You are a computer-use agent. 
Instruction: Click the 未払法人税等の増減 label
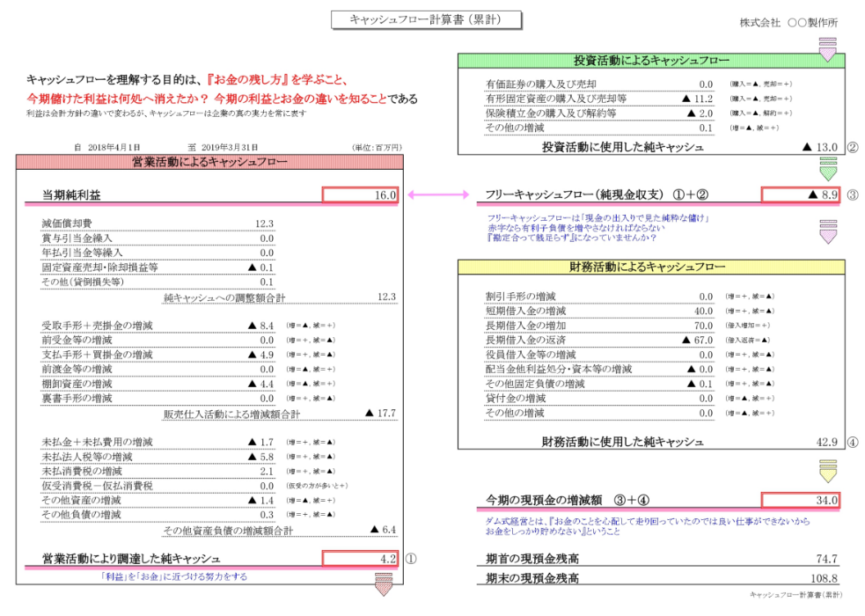(87, 457)
